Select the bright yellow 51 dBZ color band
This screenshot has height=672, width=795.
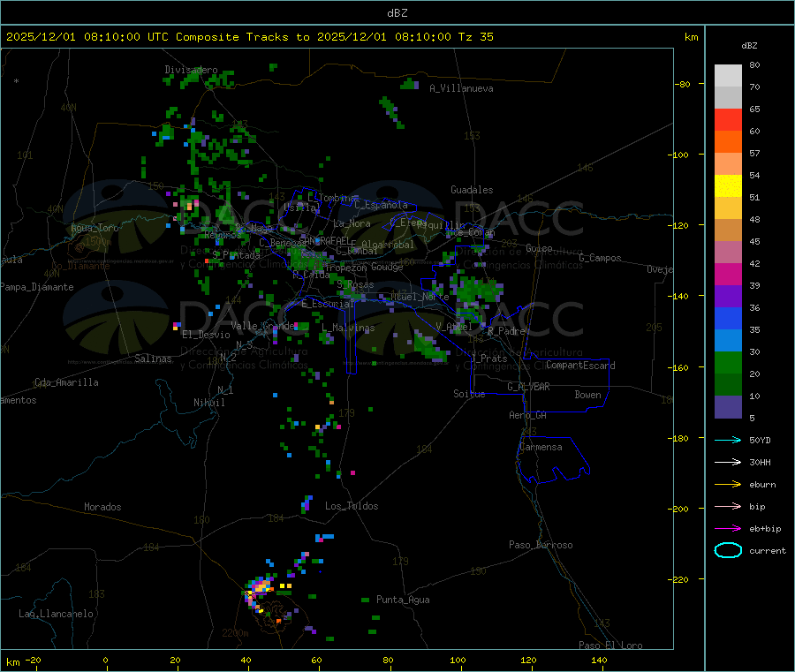(x=728, y=186)
